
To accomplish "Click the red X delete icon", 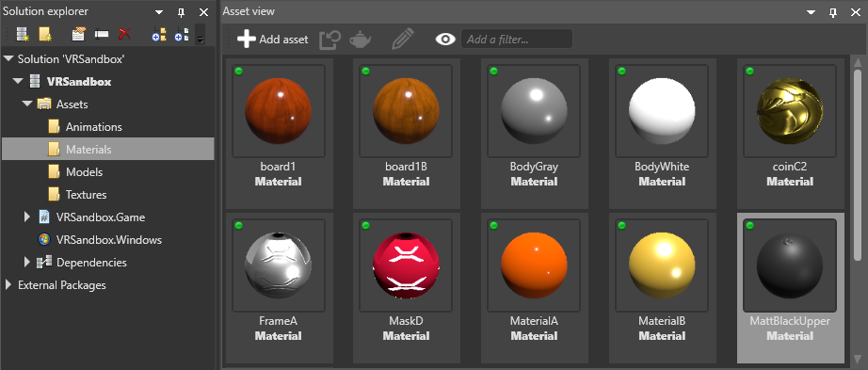I will tap(124, 34).
